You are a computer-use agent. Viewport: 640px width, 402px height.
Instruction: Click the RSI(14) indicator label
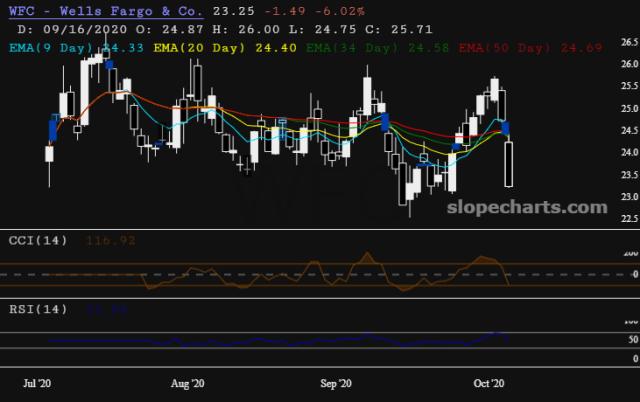coord(38,309)
